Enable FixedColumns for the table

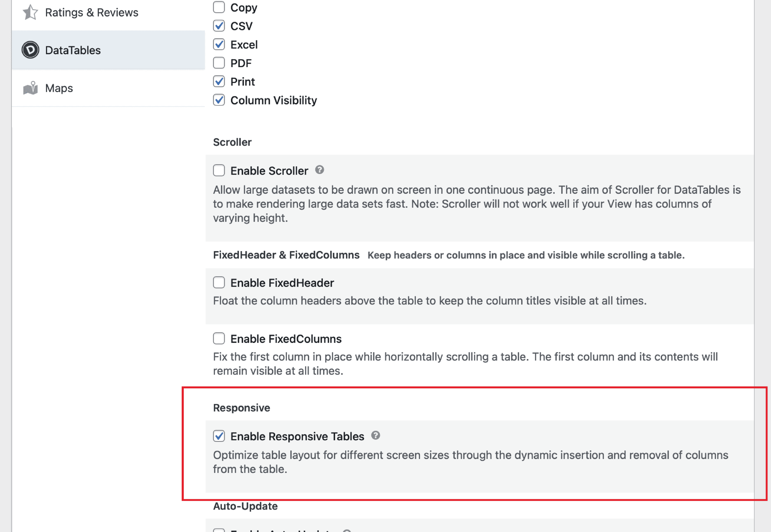point(219,338)
